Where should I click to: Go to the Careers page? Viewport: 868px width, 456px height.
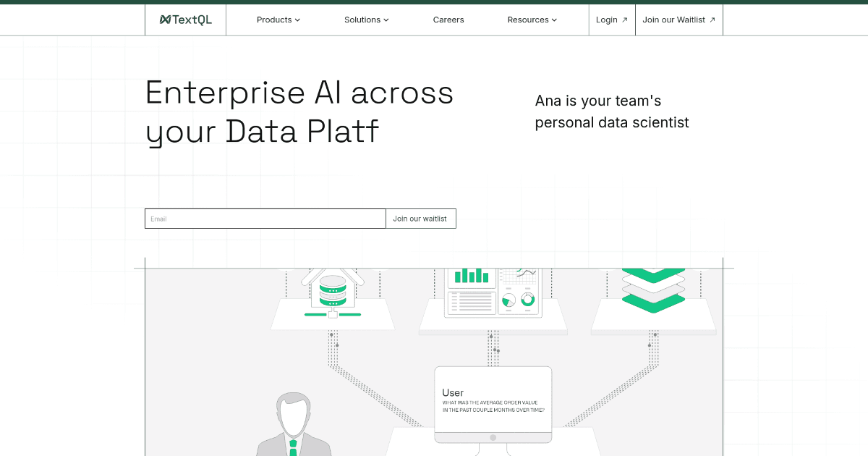[x=448, y=20]
